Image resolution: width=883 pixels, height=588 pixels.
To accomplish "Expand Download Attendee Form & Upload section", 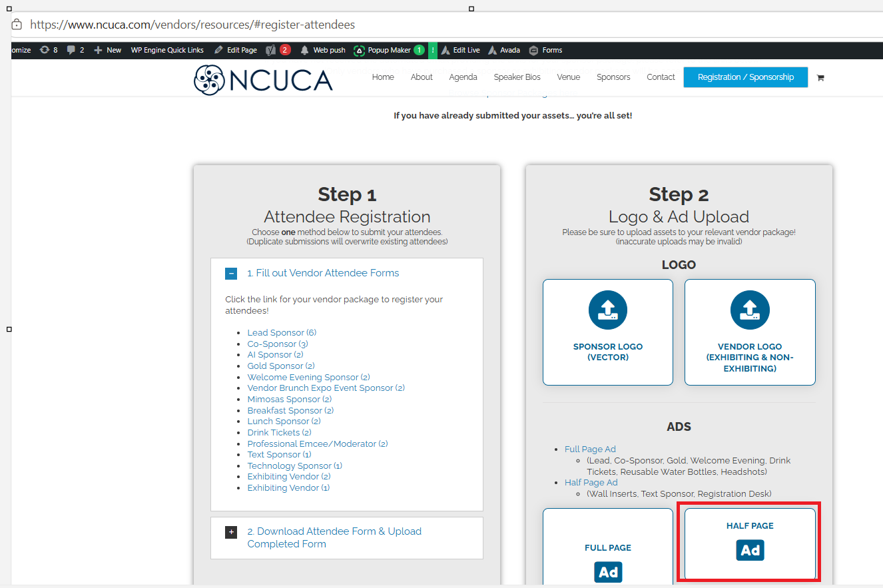I will click(231, 531).
